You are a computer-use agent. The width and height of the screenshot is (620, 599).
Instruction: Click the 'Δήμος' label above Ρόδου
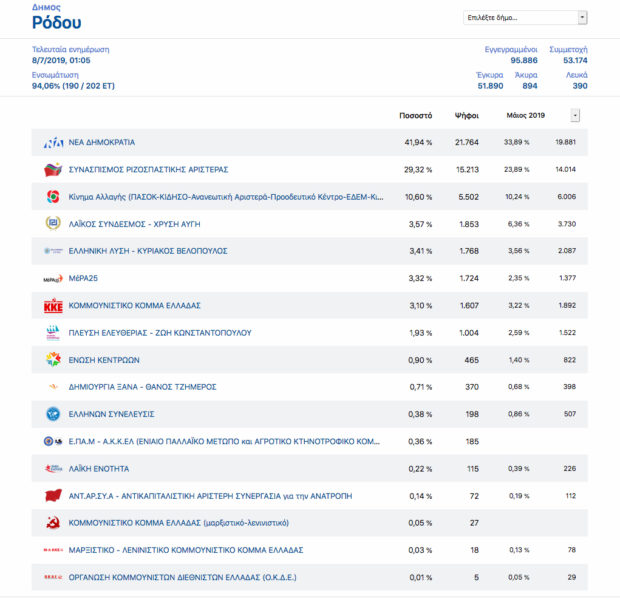(46, 7)
